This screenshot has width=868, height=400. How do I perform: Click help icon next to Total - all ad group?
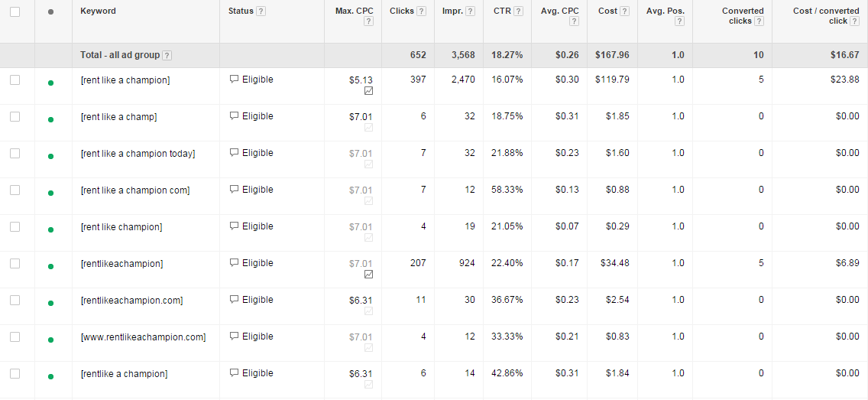coord(167,55)
